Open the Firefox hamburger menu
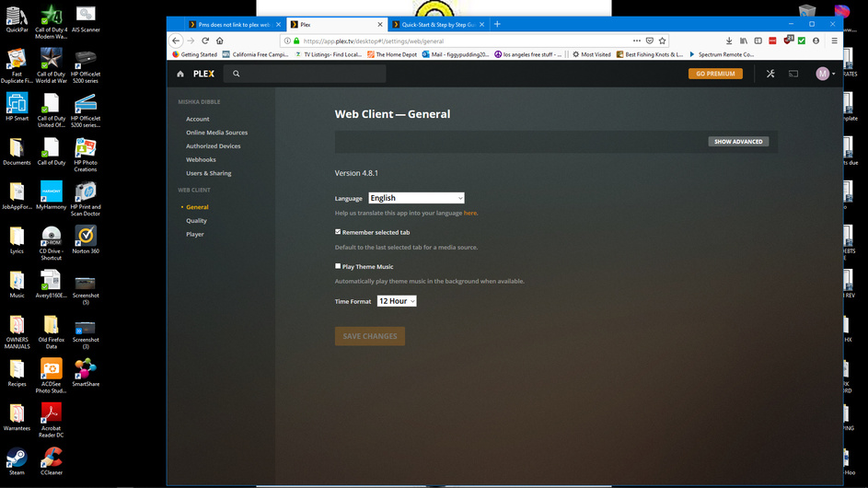The height and width of the screenshot is (488, 868). (834, 41)
